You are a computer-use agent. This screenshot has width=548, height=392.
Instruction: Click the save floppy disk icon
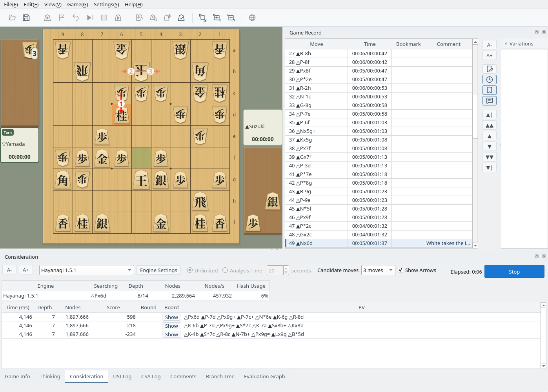pyautogui.click(x=26, y=18)
